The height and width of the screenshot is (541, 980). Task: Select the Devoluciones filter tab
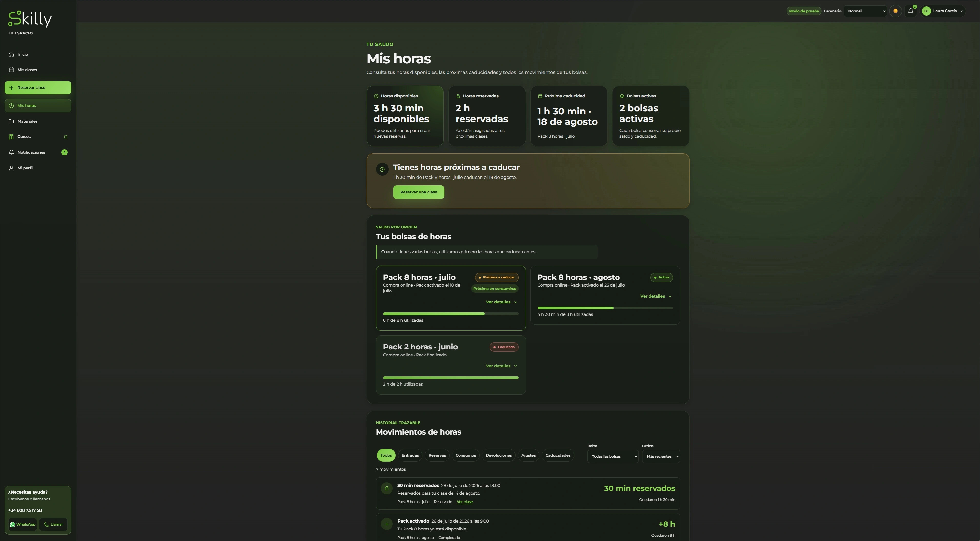[x=499, y=455]
